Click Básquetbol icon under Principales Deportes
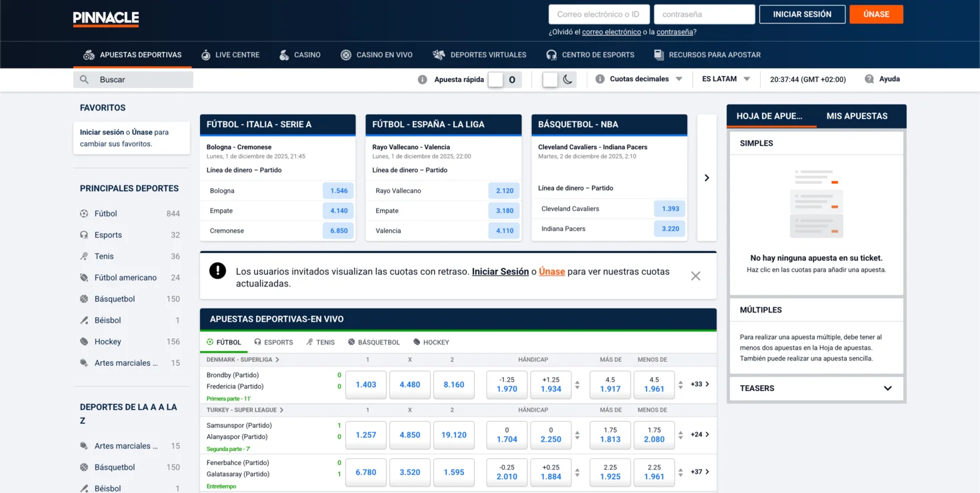Viewport: 980px width, 493px height. pos(84,299)
